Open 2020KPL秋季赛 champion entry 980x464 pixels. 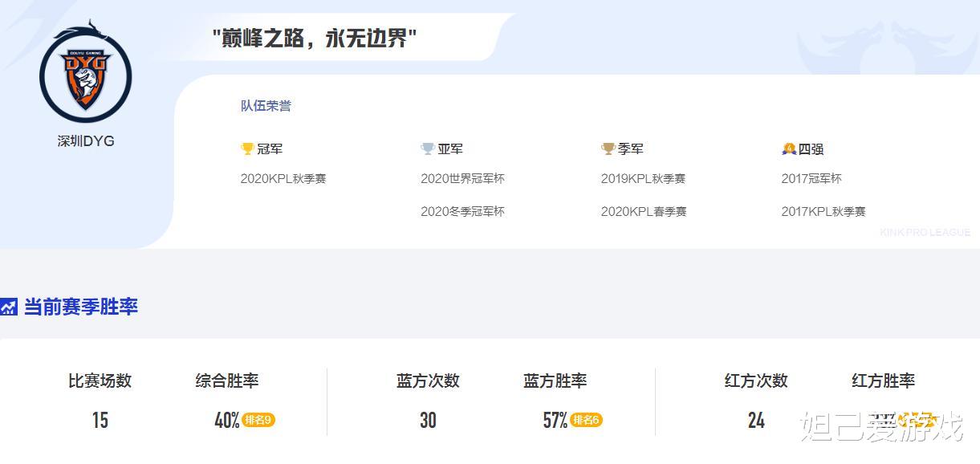[283, 179]
